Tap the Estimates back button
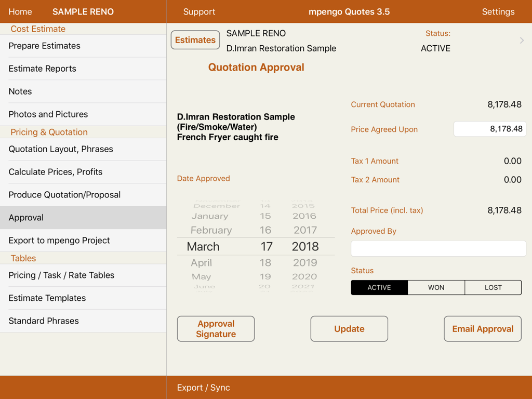The height and width of the screenshot is (399, 532). coord(195,39)
